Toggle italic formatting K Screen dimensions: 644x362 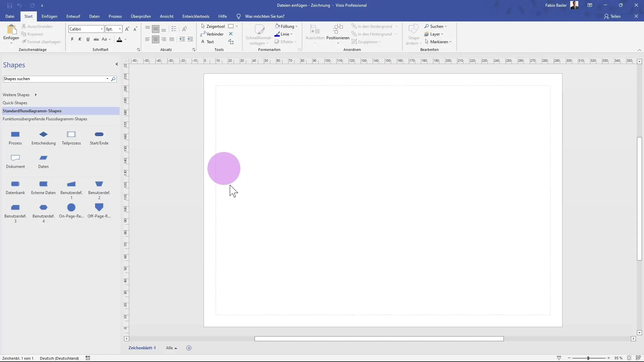pyautogui.click(x=80, y=39)
